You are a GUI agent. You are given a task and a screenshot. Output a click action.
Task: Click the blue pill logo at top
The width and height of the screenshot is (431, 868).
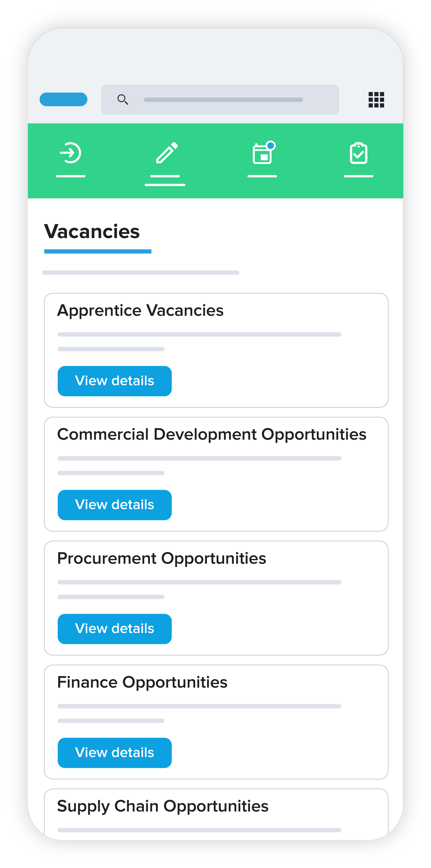point(63,99)
